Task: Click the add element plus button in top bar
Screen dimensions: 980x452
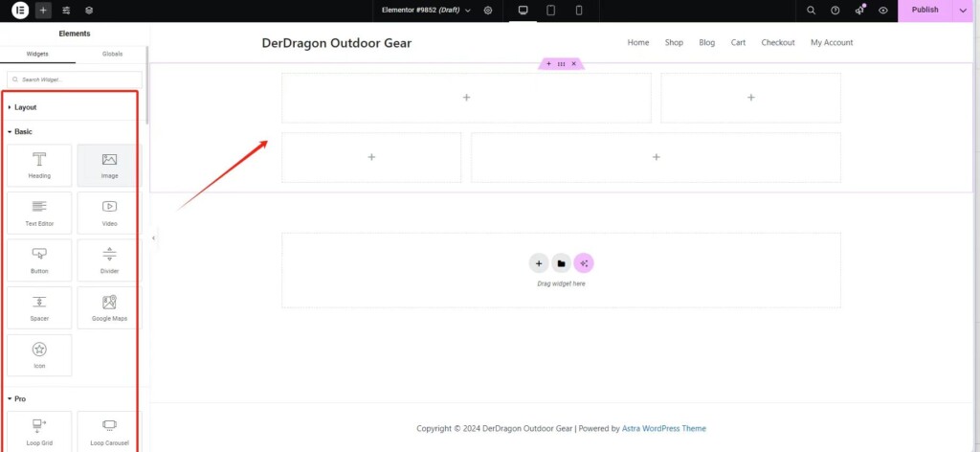Action: coord(43,11)
